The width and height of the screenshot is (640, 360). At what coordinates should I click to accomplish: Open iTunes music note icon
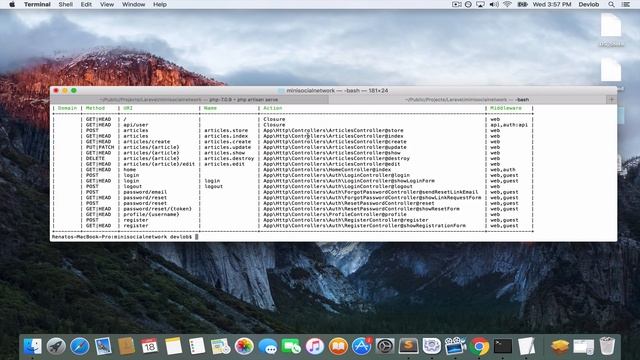click(315, 347)
